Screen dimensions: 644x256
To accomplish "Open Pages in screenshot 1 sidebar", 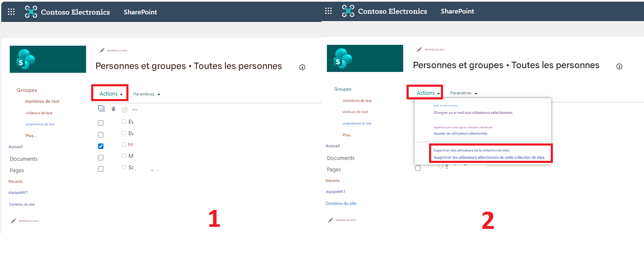I will [17, 170].
